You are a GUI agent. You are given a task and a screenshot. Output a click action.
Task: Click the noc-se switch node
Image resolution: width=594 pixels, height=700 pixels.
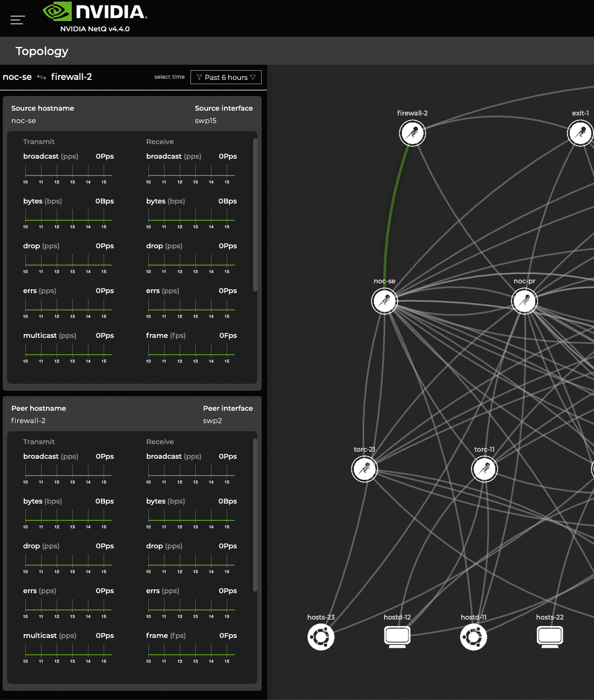[x=385, y=301]
